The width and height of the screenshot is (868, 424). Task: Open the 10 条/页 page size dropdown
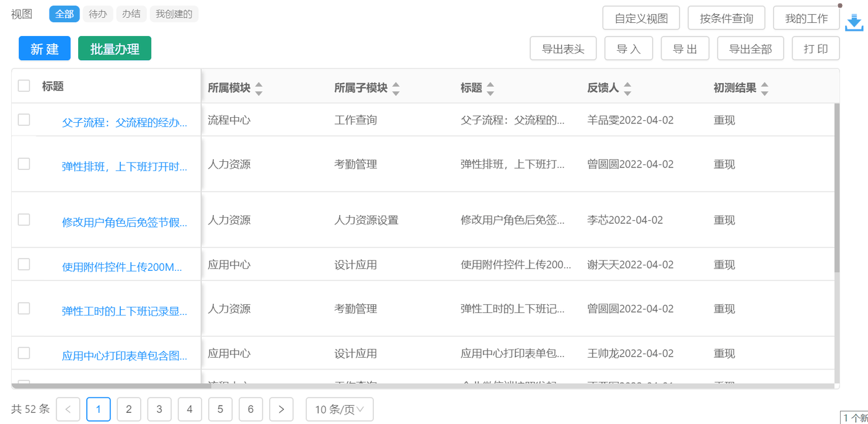click(x=340, y=409)
